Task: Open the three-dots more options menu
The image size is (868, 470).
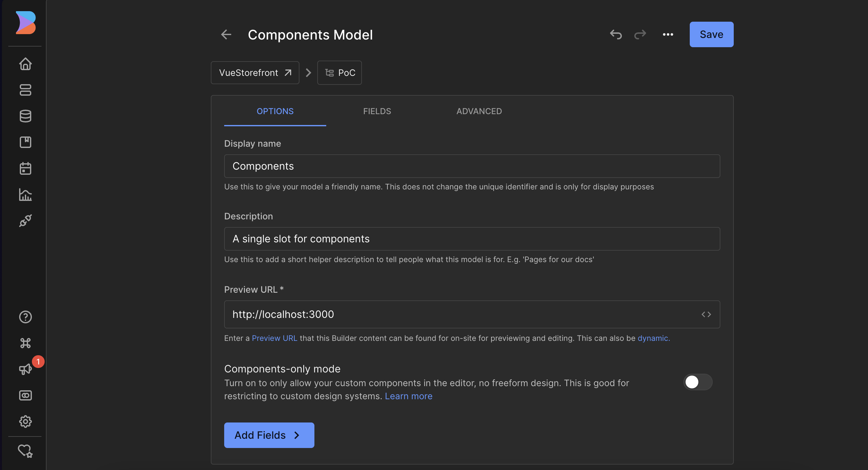Action: click(x=668, y=34)
